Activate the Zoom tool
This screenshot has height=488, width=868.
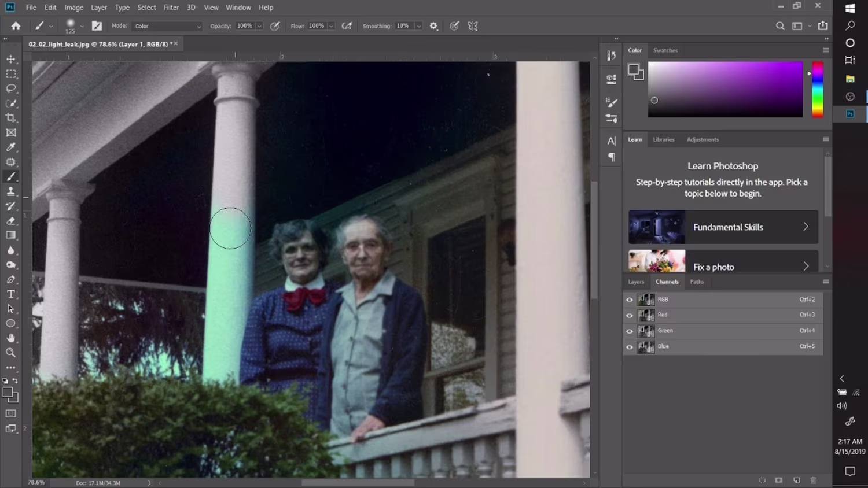pos(11,353)
